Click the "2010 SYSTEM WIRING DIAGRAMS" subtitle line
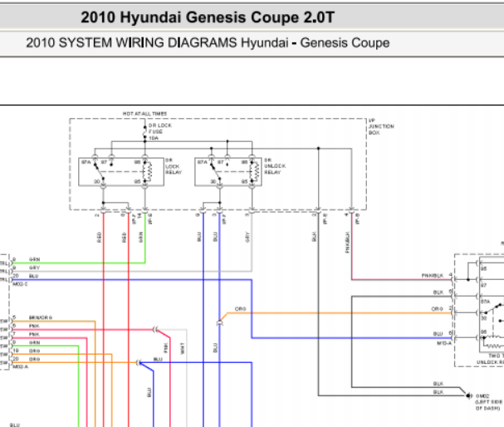Image resolution: width=504 pixels, height=427 pixels. [x=208, y=42]
